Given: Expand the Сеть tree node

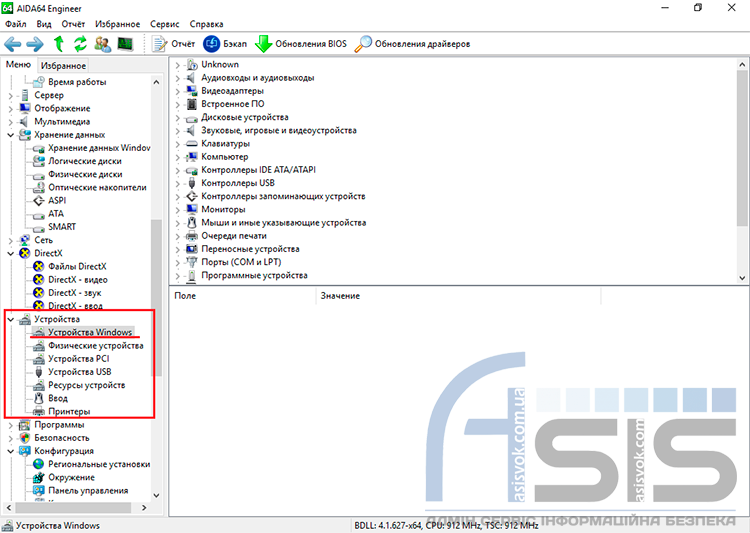Looking at the screenshot, I should tap(11, 240).
